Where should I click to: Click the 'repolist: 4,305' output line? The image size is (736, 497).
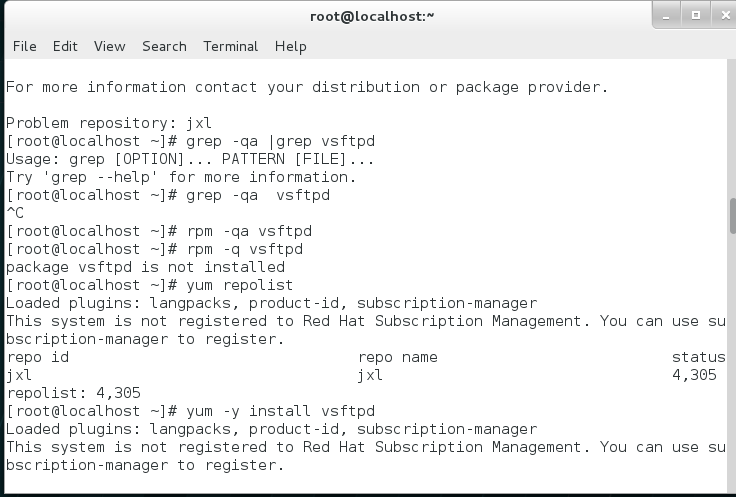pos(73,393)
